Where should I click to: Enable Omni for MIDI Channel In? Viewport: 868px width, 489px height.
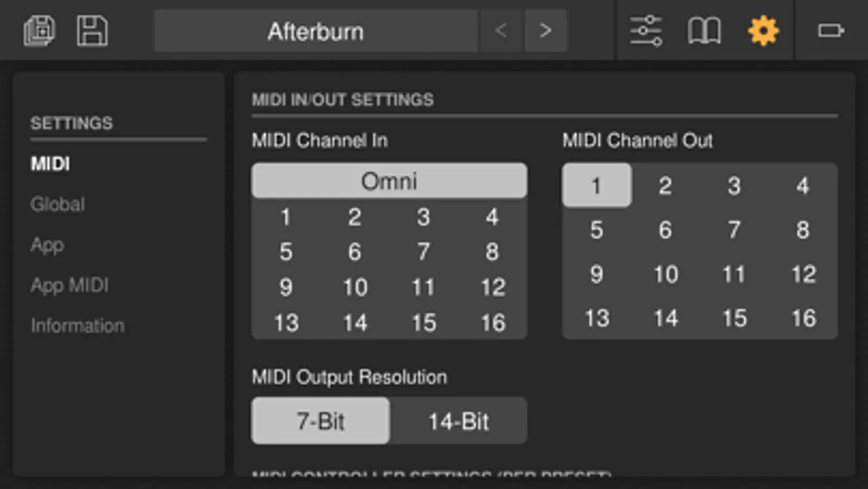(x=389, y=181)
